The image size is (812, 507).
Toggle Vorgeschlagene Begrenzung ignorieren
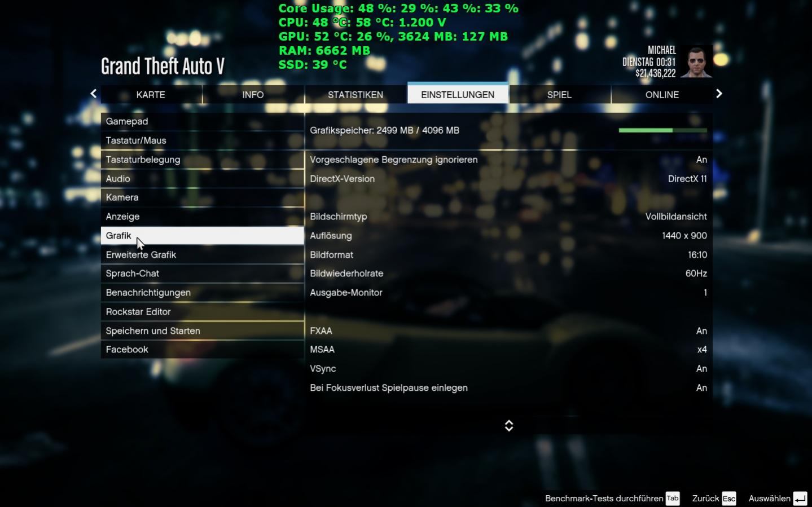pos(508,160)
